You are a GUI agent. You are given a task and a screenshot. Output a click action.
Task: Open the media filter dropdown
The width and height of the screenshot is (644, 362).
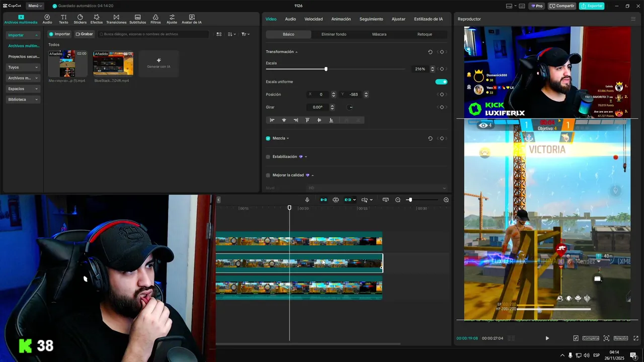click(x=245, y=34)
